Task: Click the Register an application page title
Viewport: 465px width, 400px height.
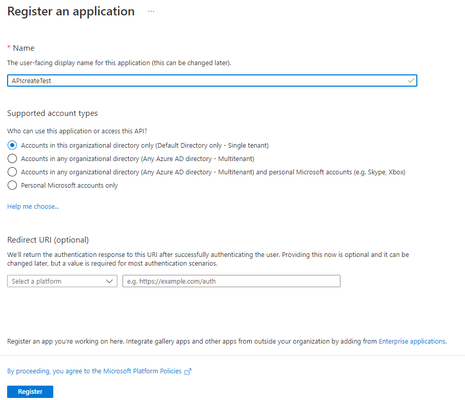Action: tap(71, 11)
